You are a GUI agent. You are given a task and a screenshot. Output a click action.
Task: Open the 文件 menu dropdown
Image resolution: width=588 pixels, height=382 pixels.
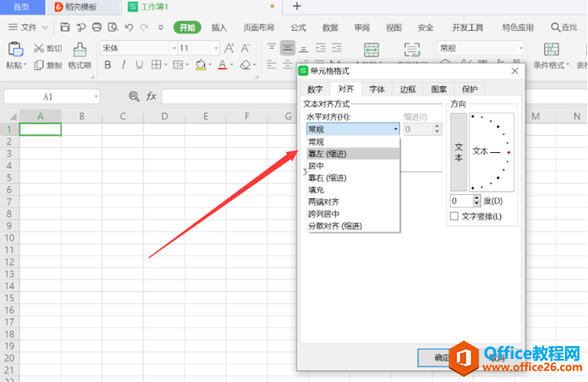coord(28,27)
